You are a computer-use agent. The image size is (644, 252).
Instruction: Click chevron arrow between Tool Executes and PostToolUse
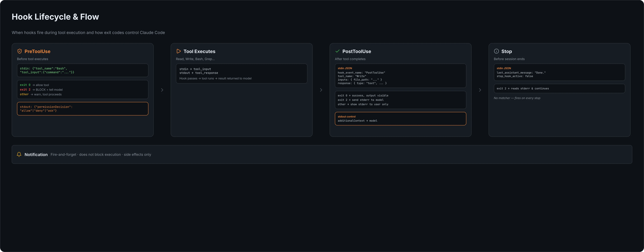click(x=321, y=90)
